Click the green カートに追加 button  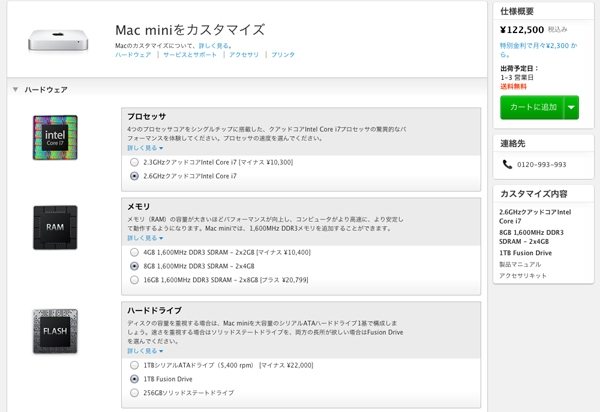coord(532,107)
